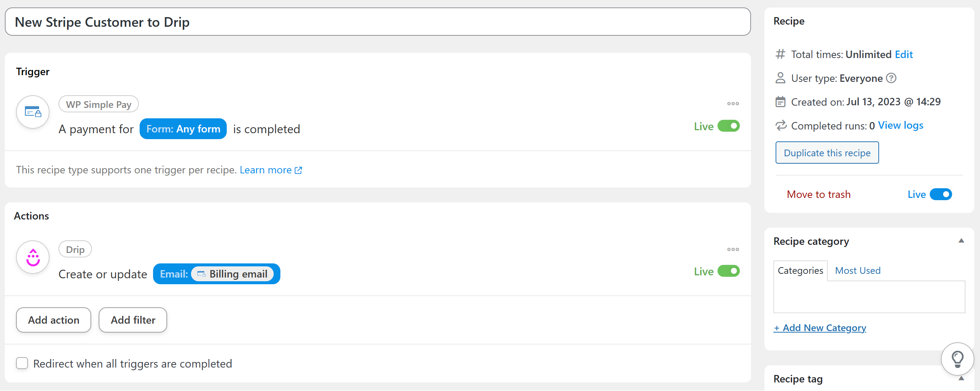The image size is (980, 391).
Task: Open the Form: Any form selector
Action: click(183, 129)
